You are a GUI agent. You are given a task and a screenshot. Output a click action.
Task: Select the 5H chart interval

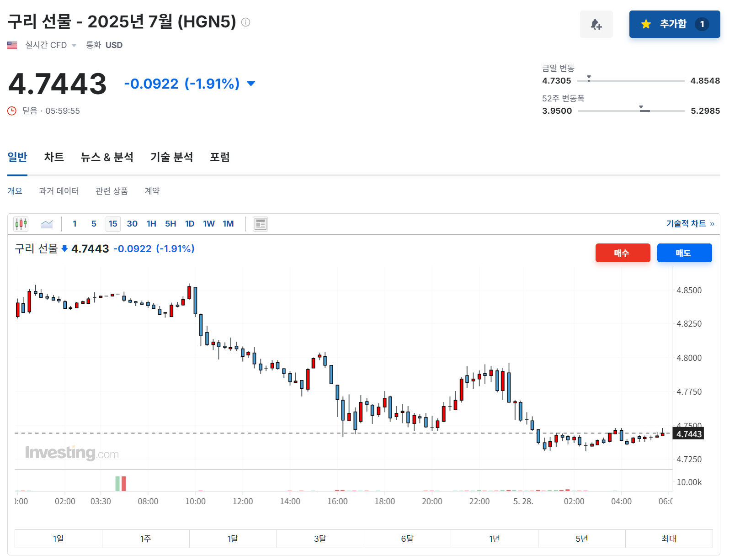[x=170, y=224]
